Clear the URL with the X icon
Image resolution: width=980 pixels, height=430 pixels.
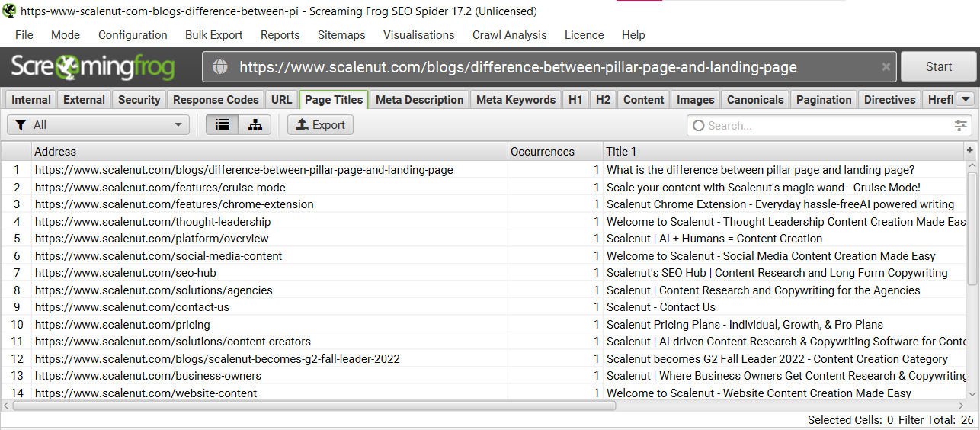[x=886, y=67]
